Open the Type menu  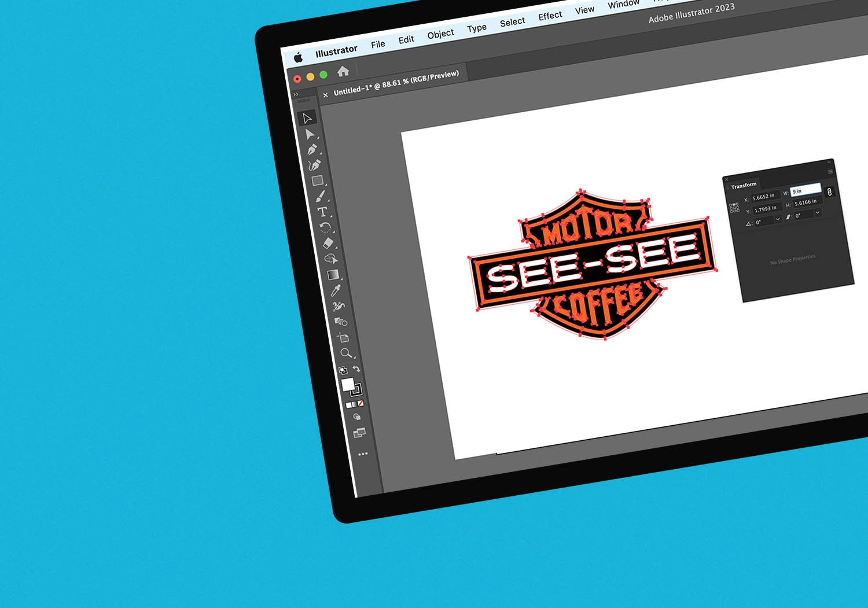point(477,28)
